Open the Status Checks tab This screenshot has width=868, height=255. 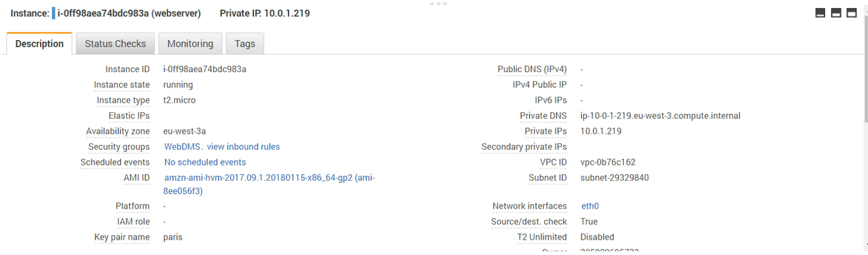(115, 44)
